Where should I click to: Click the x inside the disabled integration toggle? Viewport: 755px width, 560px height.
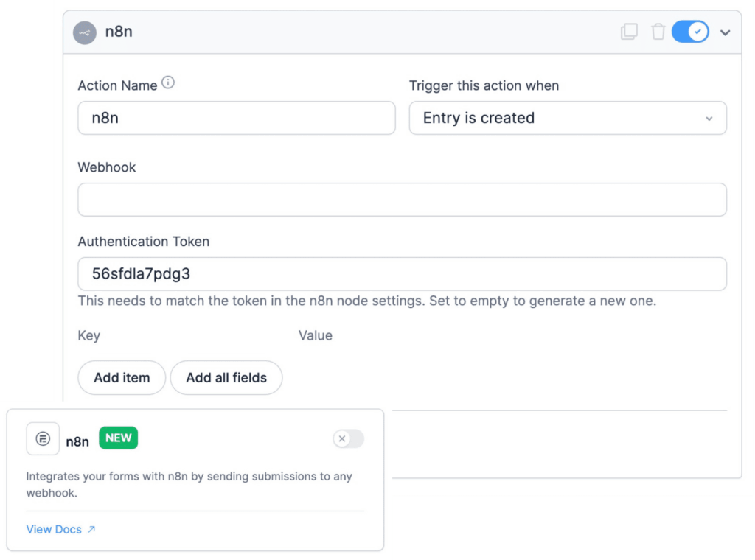click(342, 438)
